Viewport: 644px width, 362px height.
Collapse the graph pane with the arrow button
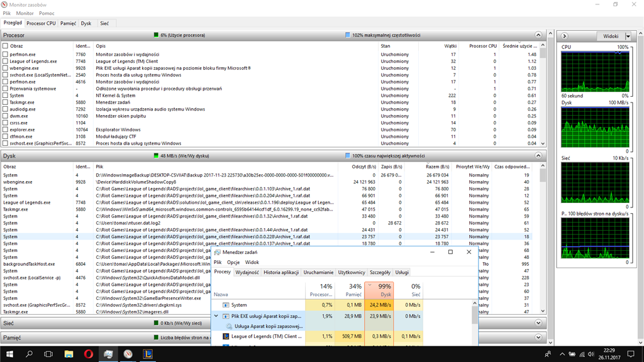coord(564,36)
